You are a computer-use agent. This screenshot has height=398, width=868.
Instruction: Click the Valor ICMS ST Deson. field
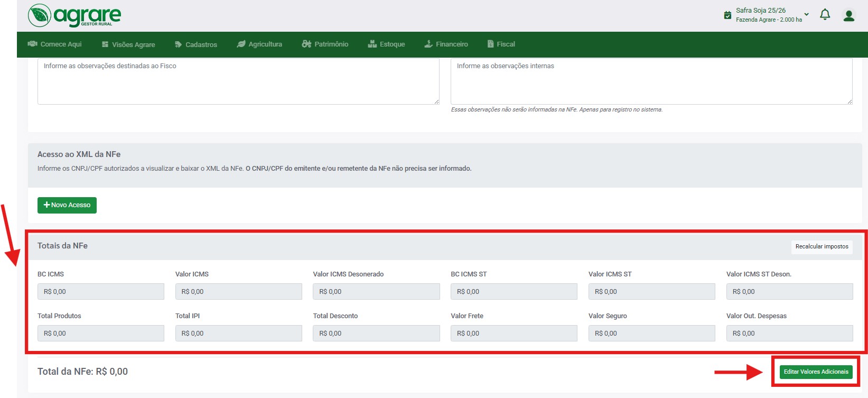click(x=790, y=292)
